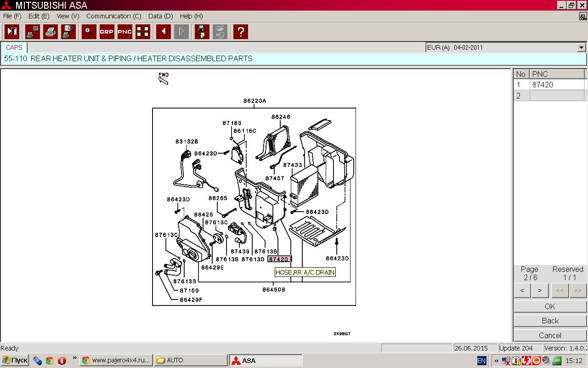The width and height of the screenshot is (588, 368).
Task: Open print preview from the toolbar
Action: click(x=68, y=32)
